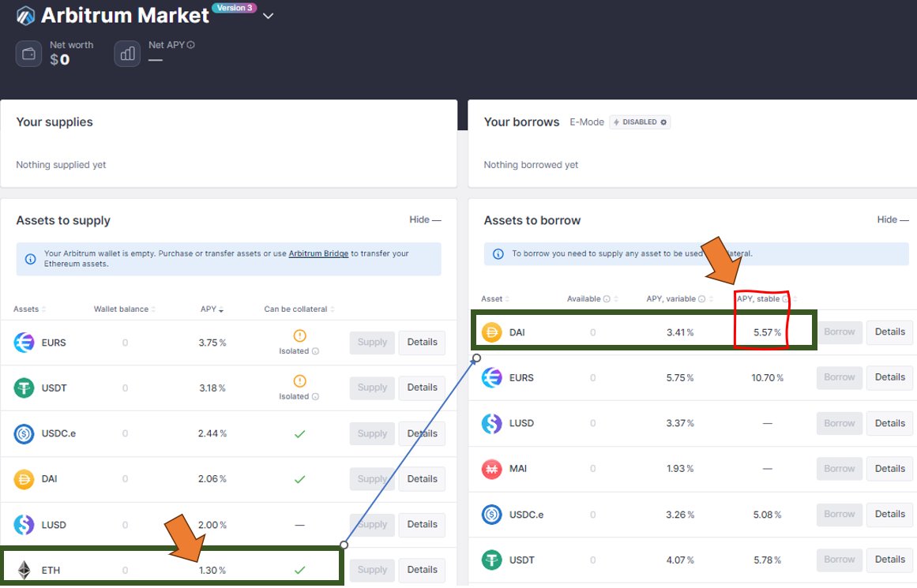Click the USDC.e collateral checkmark
The image size is (917, 588).
299,434
